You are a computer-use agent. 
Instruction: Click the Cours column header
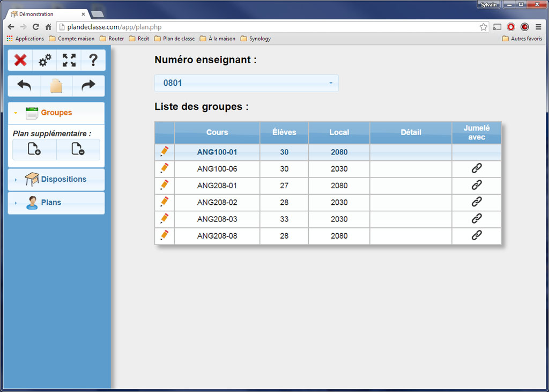click(x=217, y=132)
